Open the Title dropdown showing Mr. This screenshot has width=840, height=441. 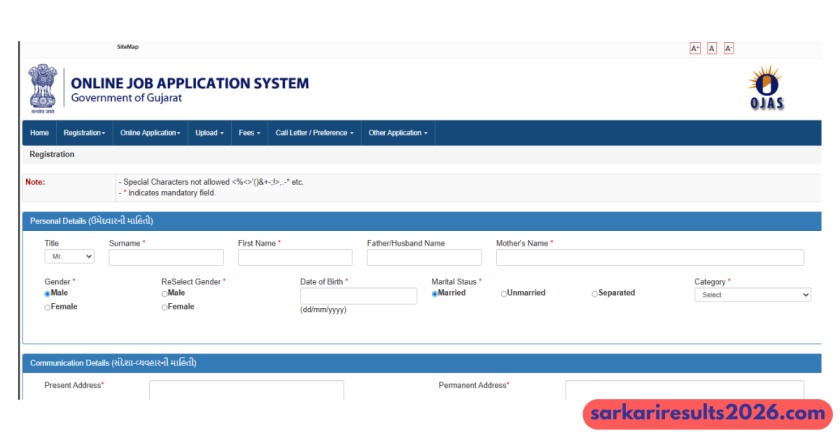point(70,257)
